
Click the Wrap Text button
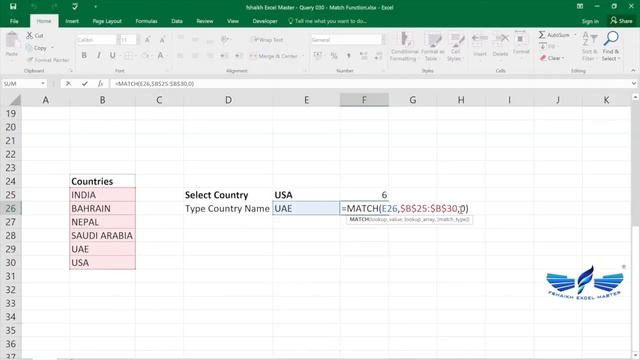point(267,40)
